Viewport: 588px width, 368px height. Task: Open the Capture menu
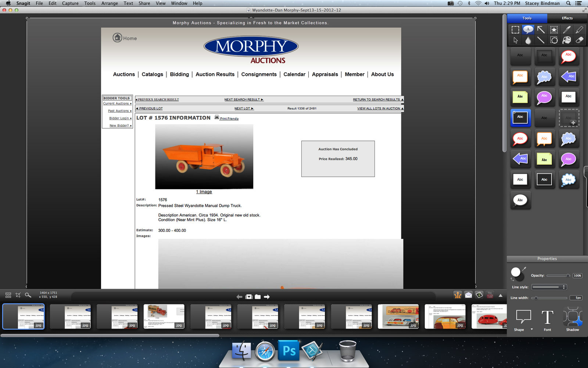point(70,3)
